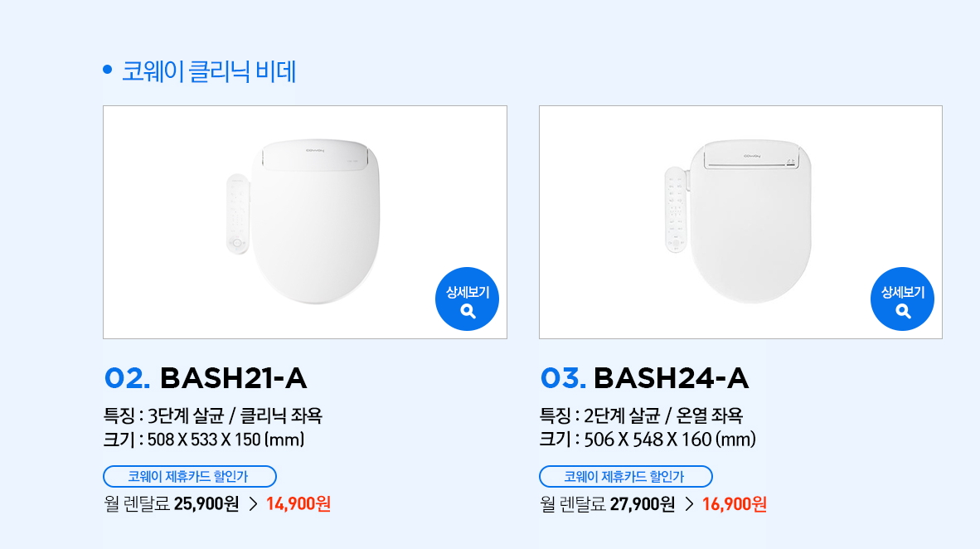The image size is (980, 549).
Task: Click the arrow after the 27,900원 price
Action: pyautogui.click(x=689, y=504)
